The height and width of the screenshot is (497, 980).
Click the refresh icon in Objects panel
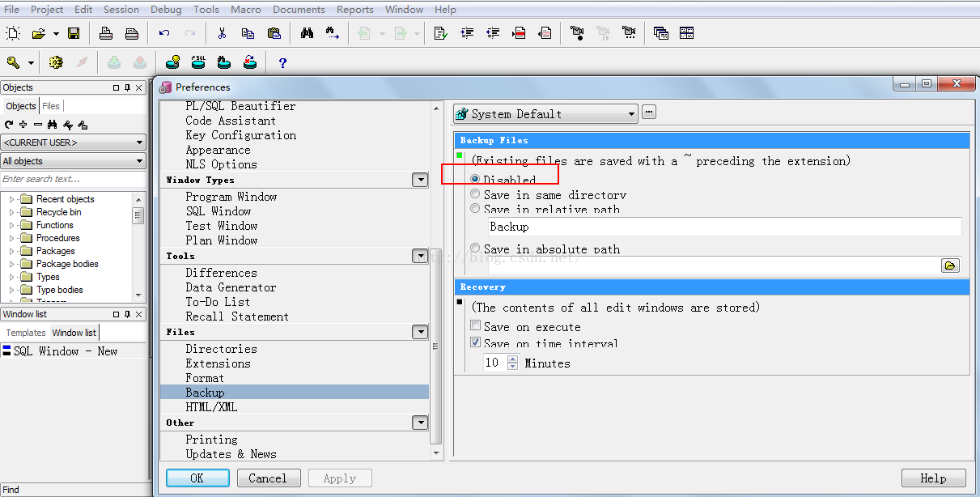tap(9, 125)
